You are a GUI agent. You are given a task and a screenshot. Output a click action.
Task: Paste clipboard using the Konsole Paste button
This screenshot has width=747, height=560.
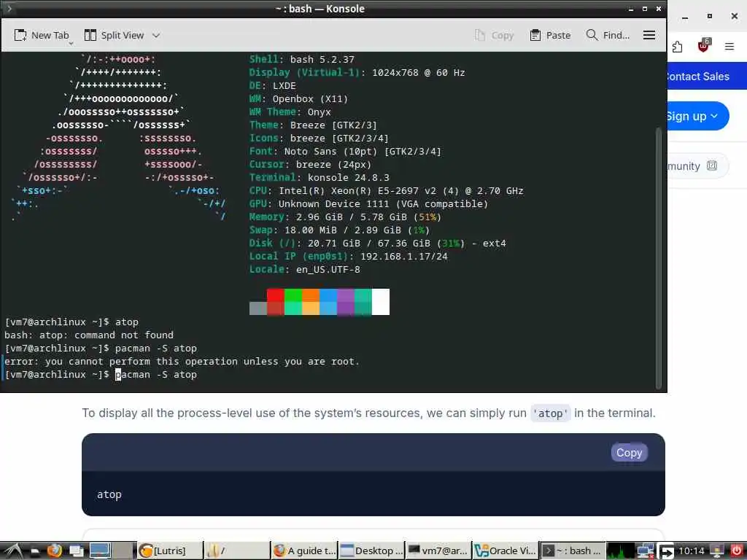(550, 35)
